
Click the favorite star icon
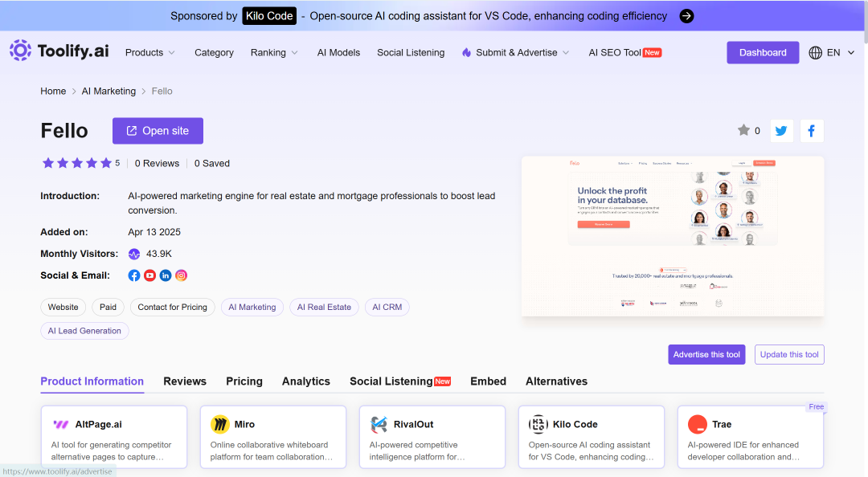pos(743,130)
